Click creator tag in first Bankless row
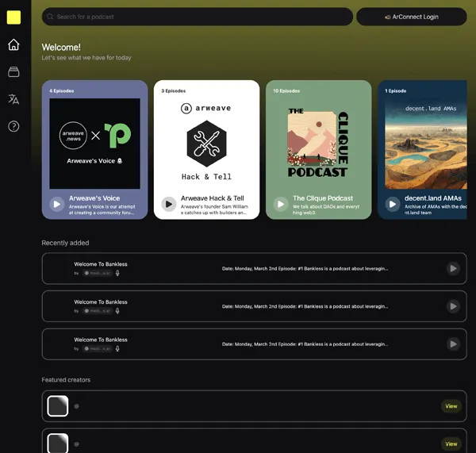 [x=98, y=273]
